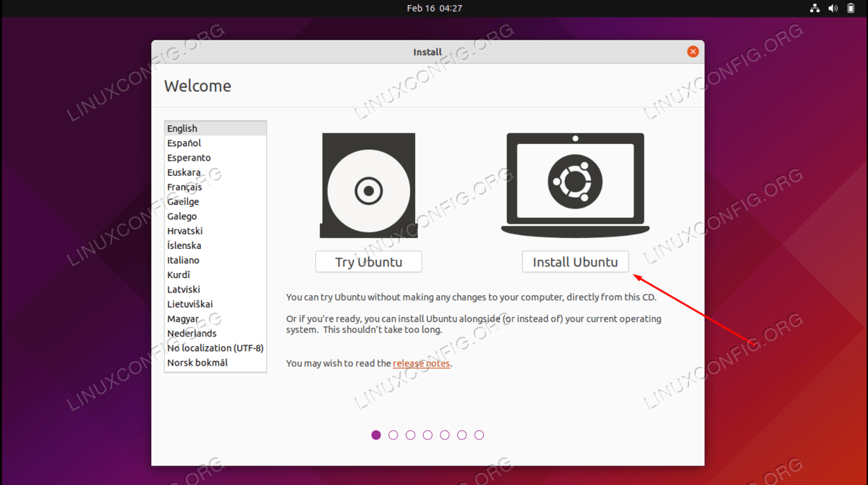
Task: Click the Install Ubuntu button
Action: coord(575,262)
